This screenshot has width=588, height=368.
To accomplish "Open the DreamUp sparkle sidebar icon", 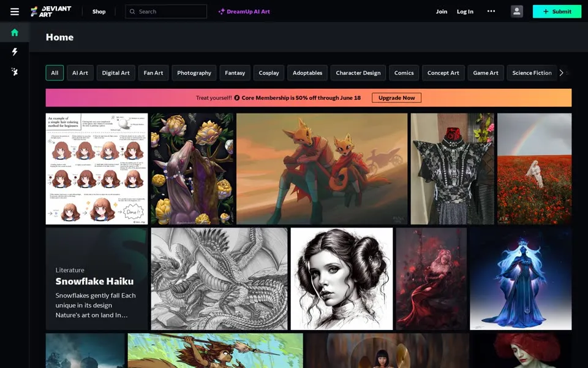I will (x=15, y=71).
